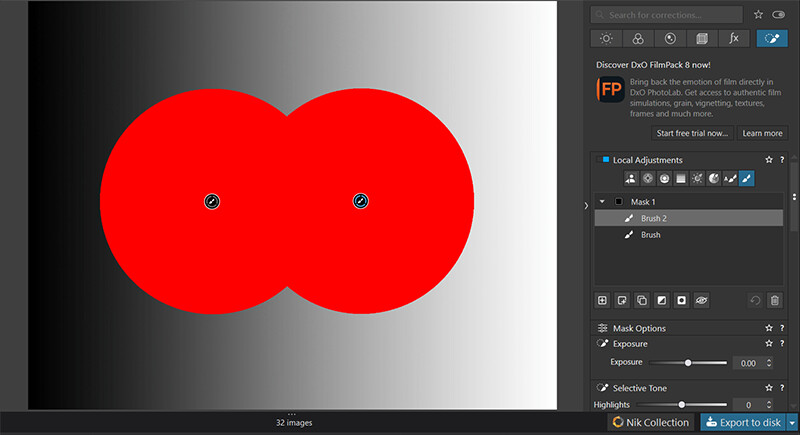Toggle favorites filter star beside search

[759, 15]
